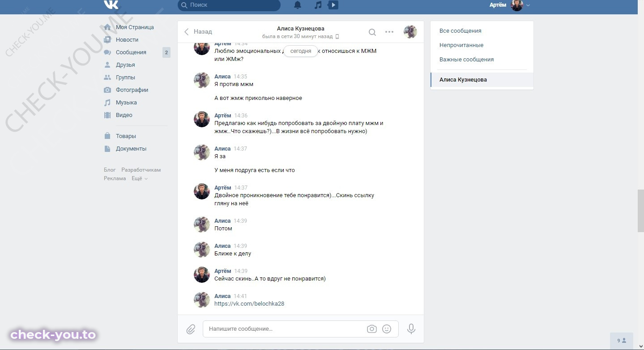Click the camera photo icon in input

click(372, 329)
